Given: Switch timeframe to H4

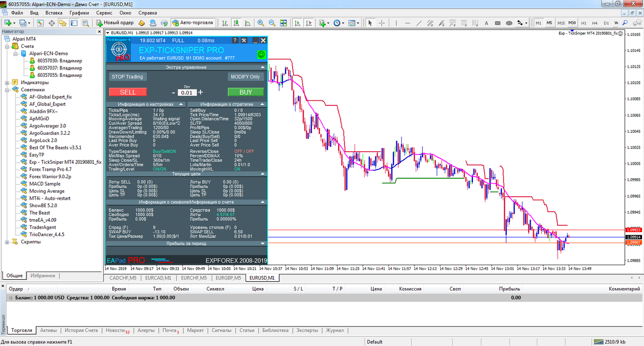Looking at the screenshot, I should point(595,23).
